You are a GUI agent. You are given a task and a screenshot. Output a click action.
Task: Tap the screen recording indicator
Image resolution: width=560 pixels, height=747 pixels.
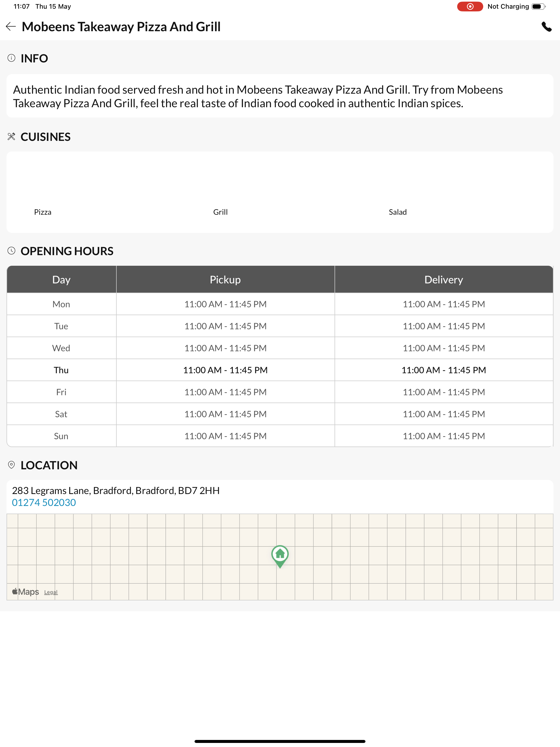[x=470, y=7]
